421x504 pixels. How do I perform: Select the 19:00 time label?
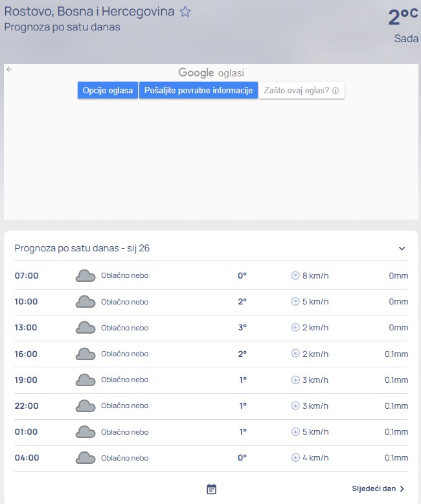click(26, 380)
